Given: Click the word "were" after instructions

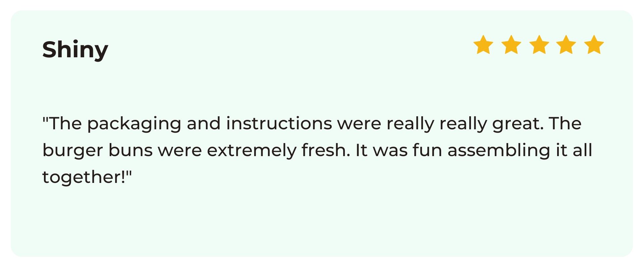Looking at the screenshot, I should click(359, 124).
